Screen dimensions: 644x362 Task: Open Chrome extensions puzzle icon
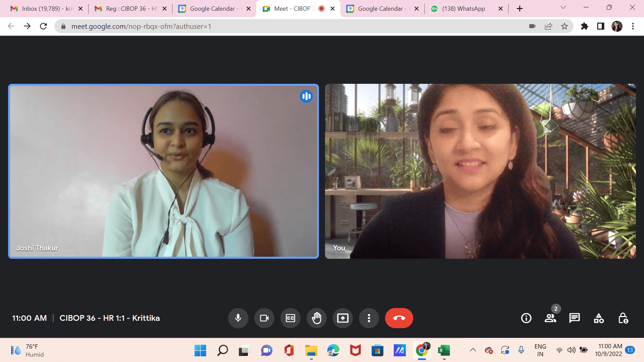coord(585,26)
